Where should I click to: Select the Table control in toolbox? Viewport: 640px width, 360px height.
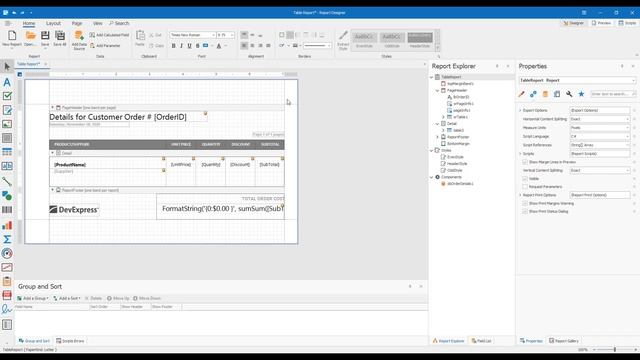(x=7, y=152)
